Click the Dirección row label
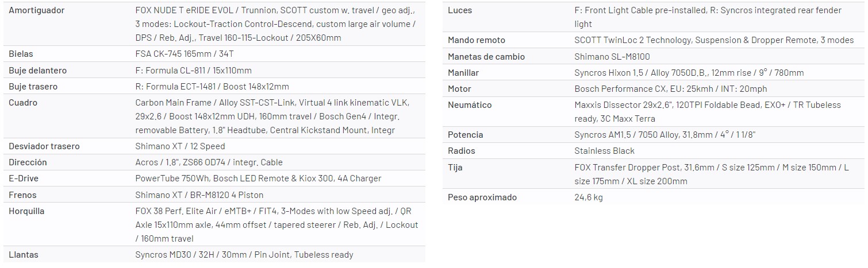 pos(28,162)
